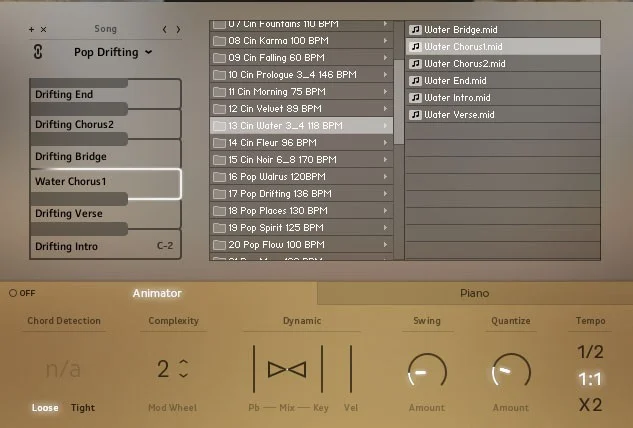Open folder 11 Cin Morning 75 BPM
The height and width of the screenshot is (428, 633).
pos(301,92)
